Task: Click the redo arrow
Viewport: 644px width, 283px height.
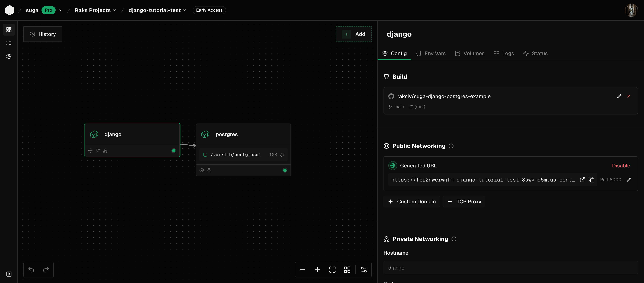Action: [x=46, y=269]
